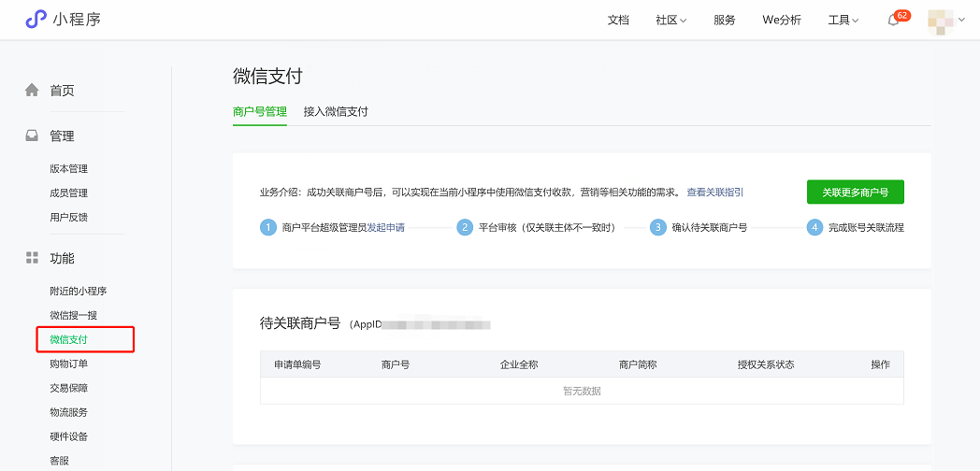Open We分析 in top navigation
Viewport: 980px width, 471px height.
click(x=782, y=20)
